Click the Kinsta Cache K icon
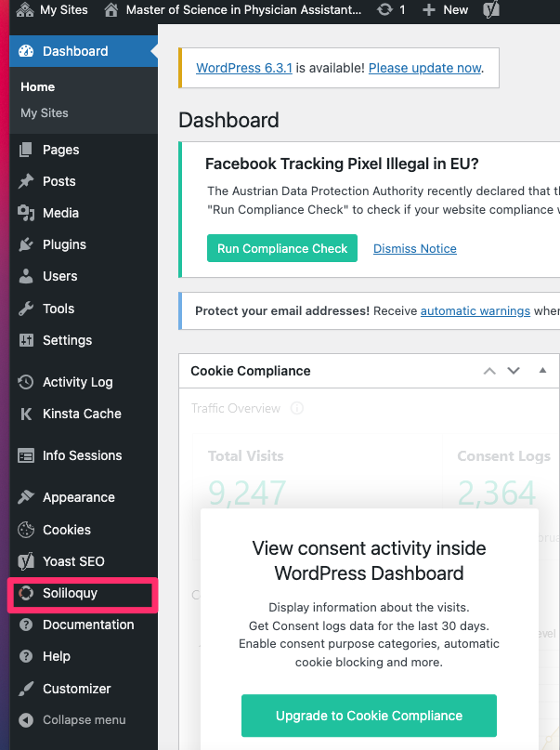The image size is (560, 750). click(26, 414)
